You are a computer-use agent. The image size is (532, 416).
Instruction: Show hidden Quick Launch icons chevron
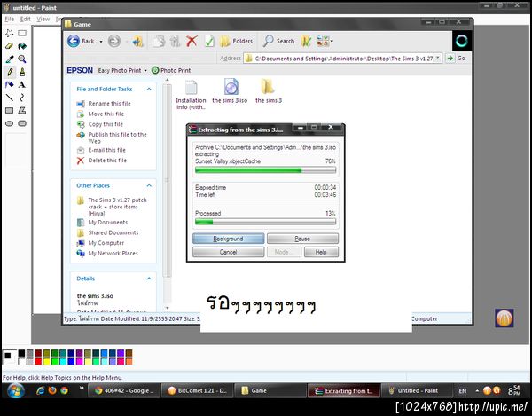point(82,388)
